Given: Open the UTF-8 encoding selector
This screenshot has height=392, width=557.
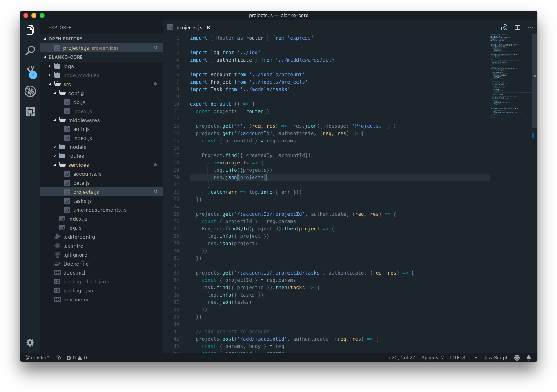Looking at the screenshot, I should [457, 357].
